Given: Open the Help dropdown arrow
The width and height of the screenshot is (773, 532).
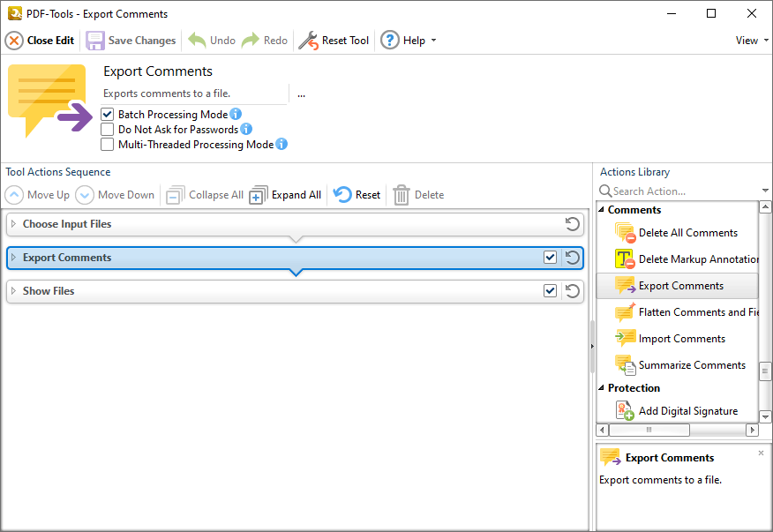Looking at the screenshot, I should (434, 41).
